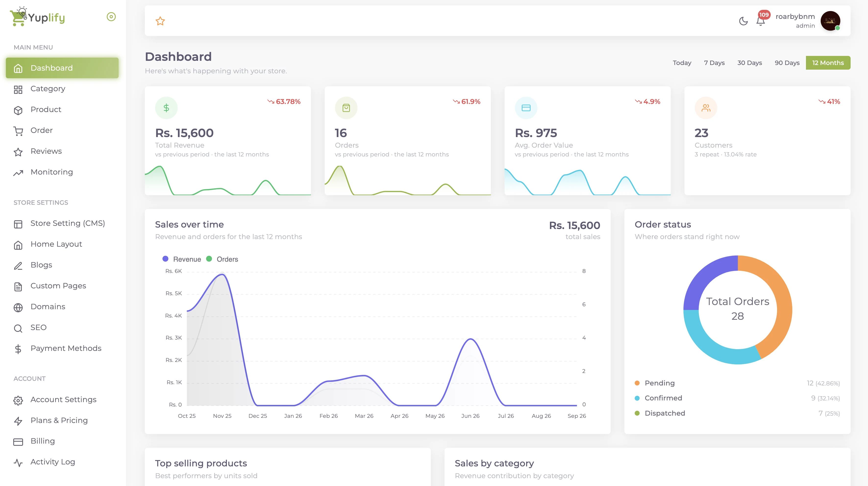The width and height of the screenshot is (868, 486).
Task: Open the Monitoring trend icon
Action: point(18,173)
